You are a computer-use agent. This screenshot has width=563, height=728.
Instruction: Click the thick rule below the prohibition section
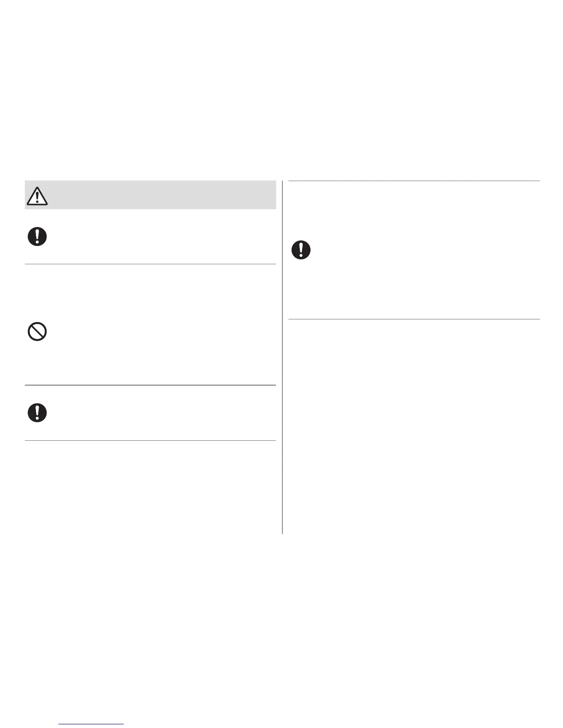click(150, 385)
